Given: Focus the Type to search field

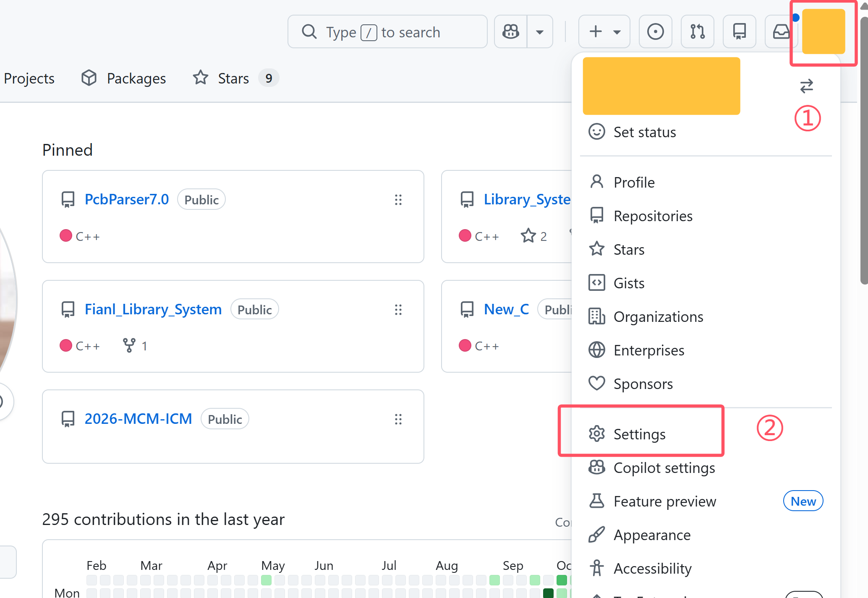Looking at the screenshot, I should 387,32.
